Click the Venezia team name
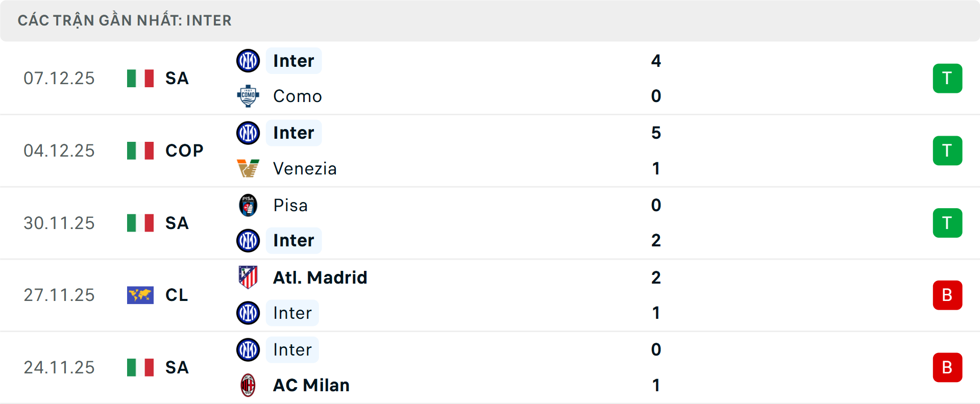Image resolution: width=980 pixels, height=404 pixels. pyautogui.click(x=305, y=168)
